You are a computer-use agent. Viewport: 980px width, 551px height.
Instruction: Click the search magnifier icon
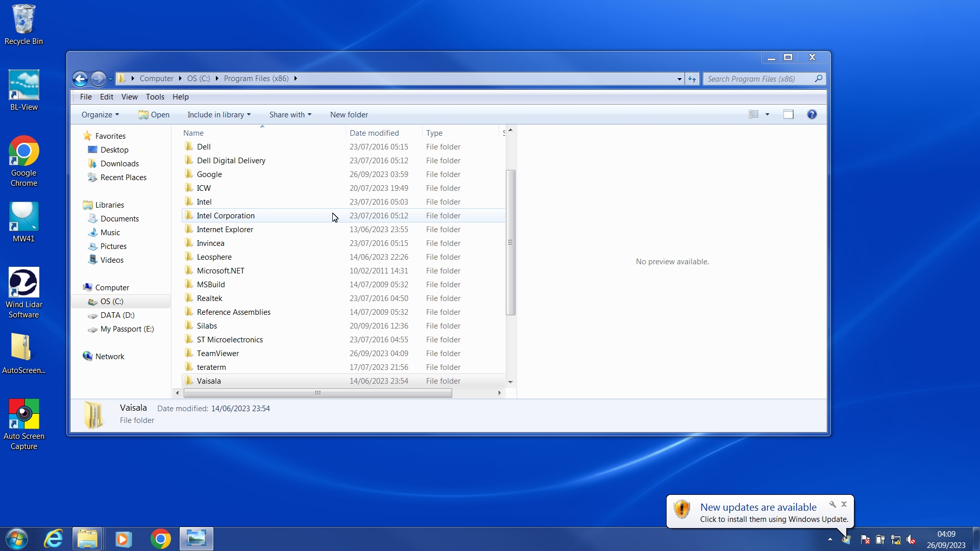point(819,79)
